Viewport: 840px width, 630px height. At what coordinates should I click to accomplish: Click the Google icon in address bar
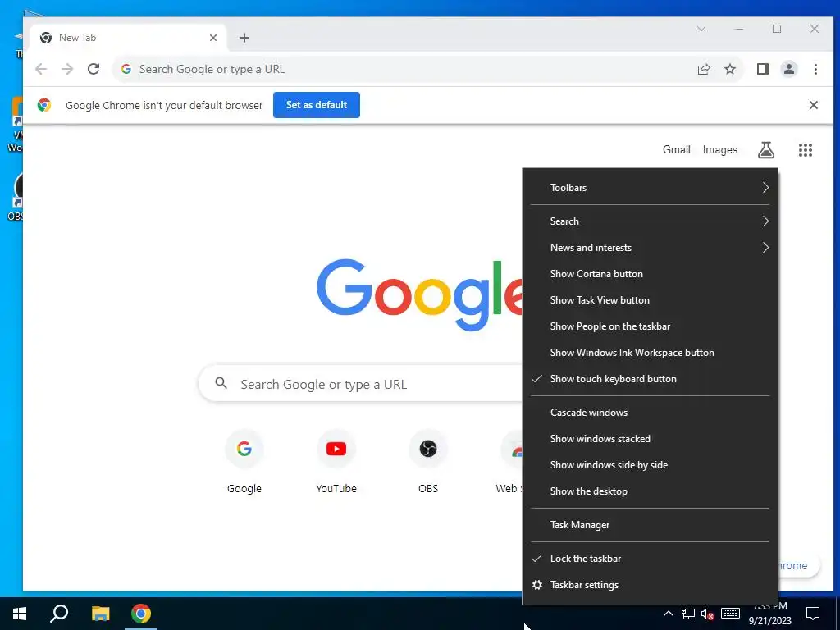pyautogui.click(x=126, y=69)
